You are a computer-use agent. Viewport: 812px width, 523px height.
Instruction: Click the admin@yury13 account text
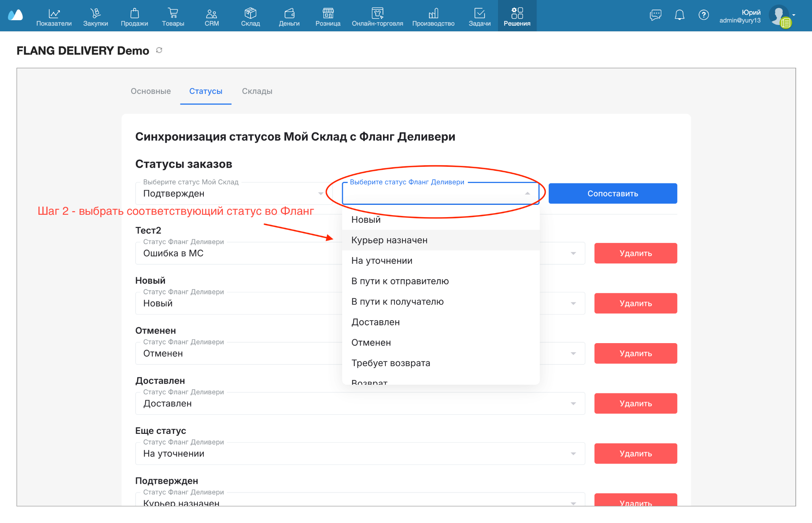click(740, 20)
